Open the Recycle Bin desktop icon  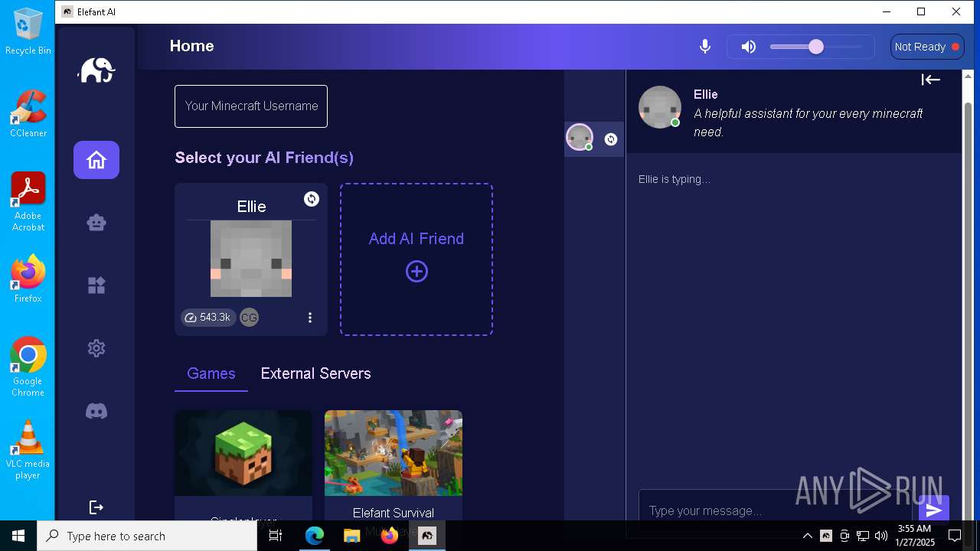tap(28, 31)
